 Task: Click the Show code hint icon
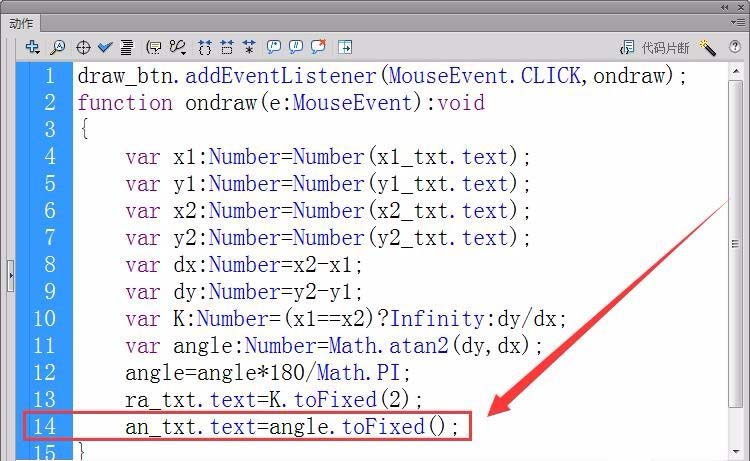[x=154, y=47]
